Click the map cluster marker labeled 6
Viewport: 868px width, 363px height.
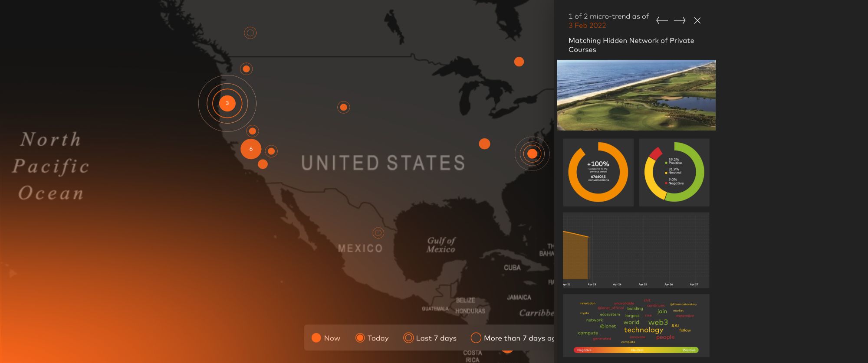[251, 149]
